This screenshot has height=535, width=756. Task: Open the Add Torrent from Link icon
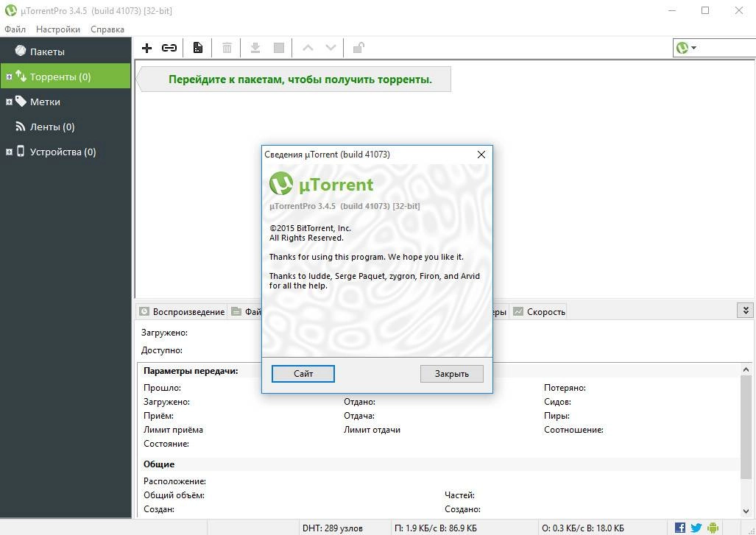click(x=169, y=47)
